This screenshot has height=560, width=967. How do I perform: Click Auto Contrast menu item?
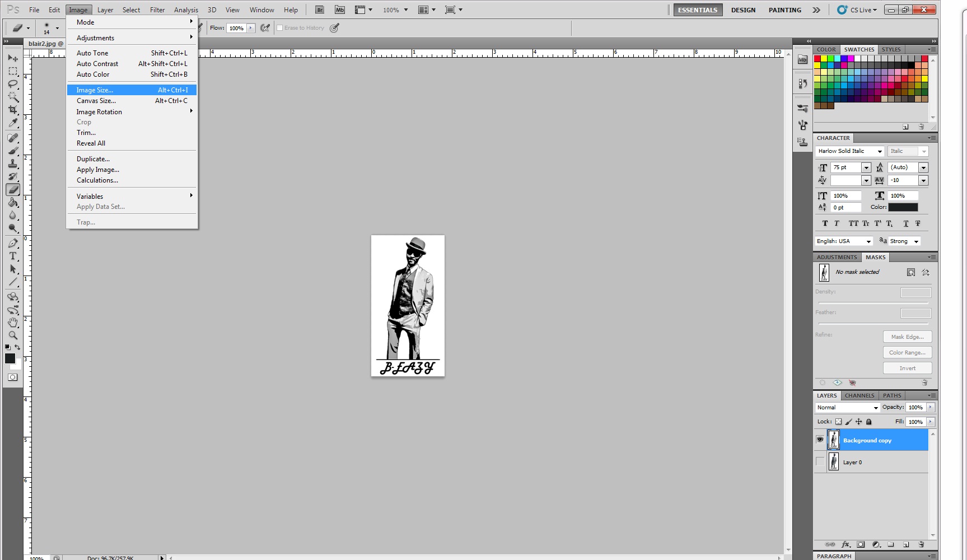tap(132, 64)
